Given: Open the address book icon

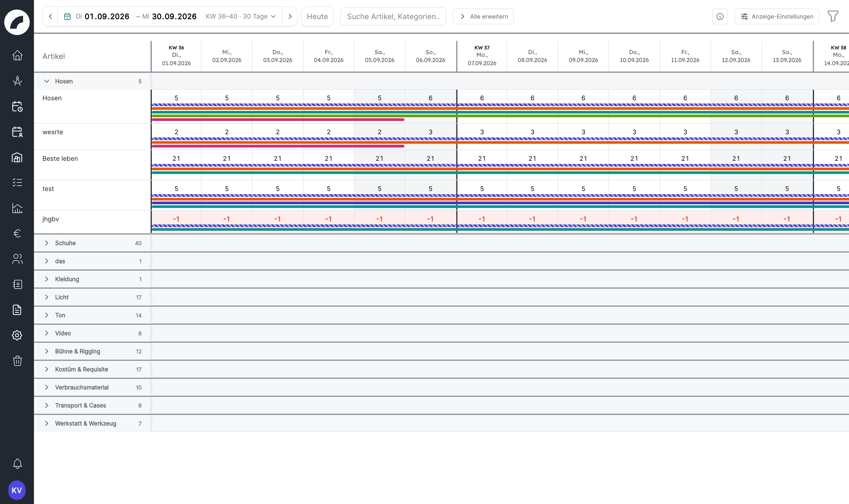Looking at the screenshot, I should coord(17,284).
